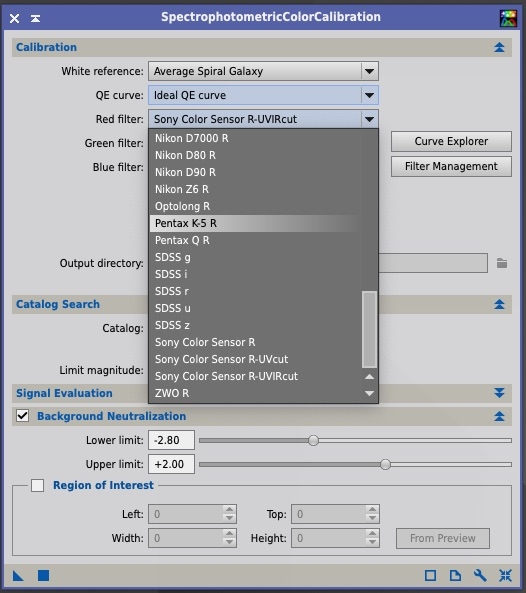Viewport: 526px width, 593px height.
Task: Shade the window with the title bar icon
Action: [x=36, y=18]
